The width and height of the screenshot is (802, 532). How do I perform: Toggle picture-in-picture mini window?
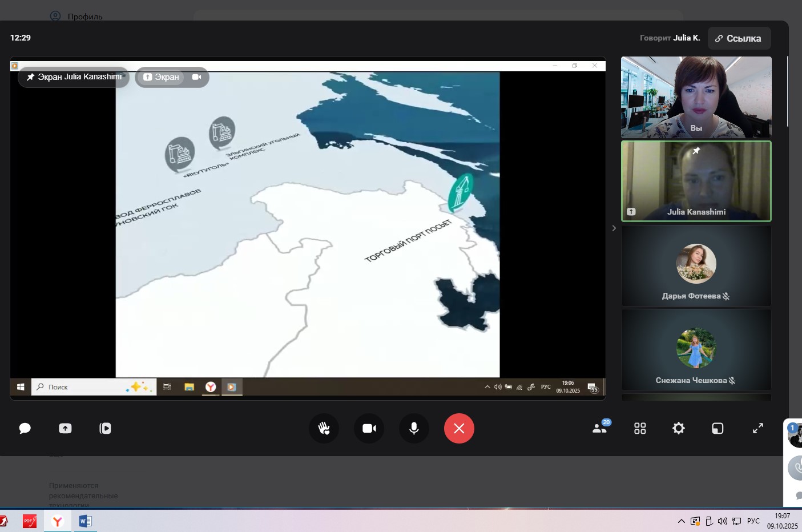pyautogui.click(x=718, y=428)
